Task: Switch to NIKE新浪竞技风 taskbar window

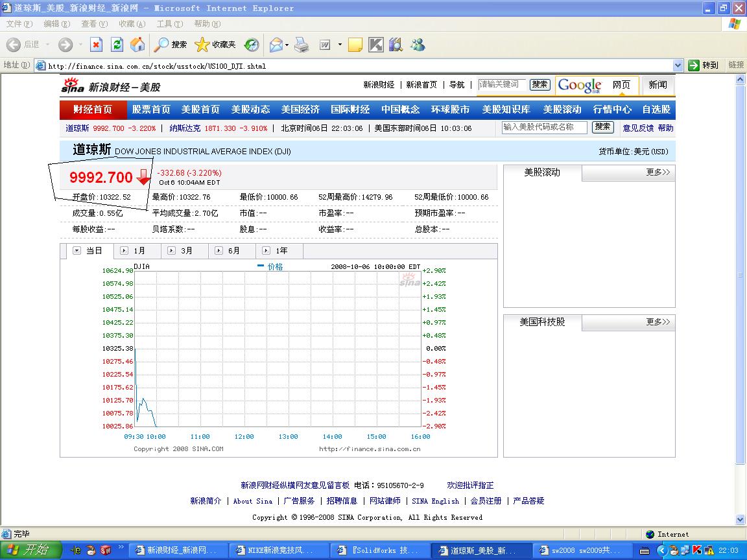Action: tap(279, 550)
